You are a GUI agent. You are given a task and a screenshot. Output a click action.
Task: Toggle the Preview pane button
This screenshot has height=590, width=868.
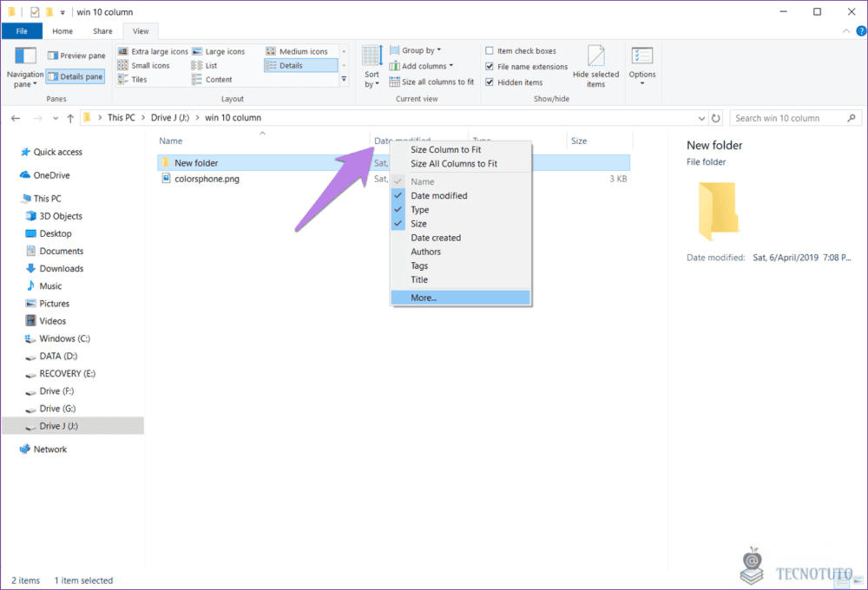(76, 56)
